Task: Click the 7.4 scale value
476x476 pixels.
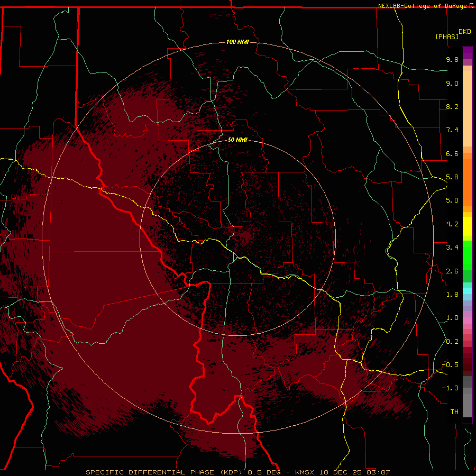Action: click(x=452, y=130)
